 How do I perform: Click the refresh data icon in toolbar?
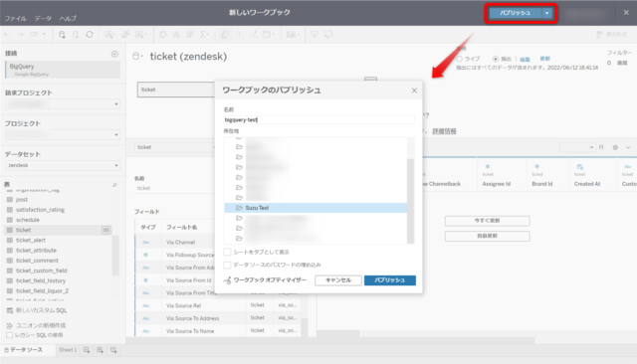[90, 35]
